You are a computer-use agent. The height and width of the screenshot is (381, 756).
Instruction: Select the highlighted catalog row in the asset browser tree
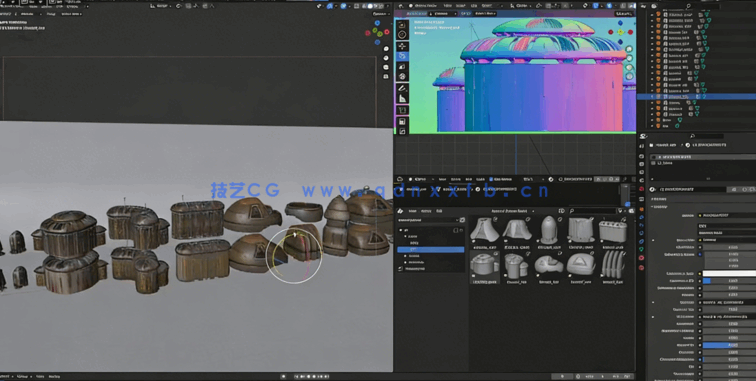431,249
